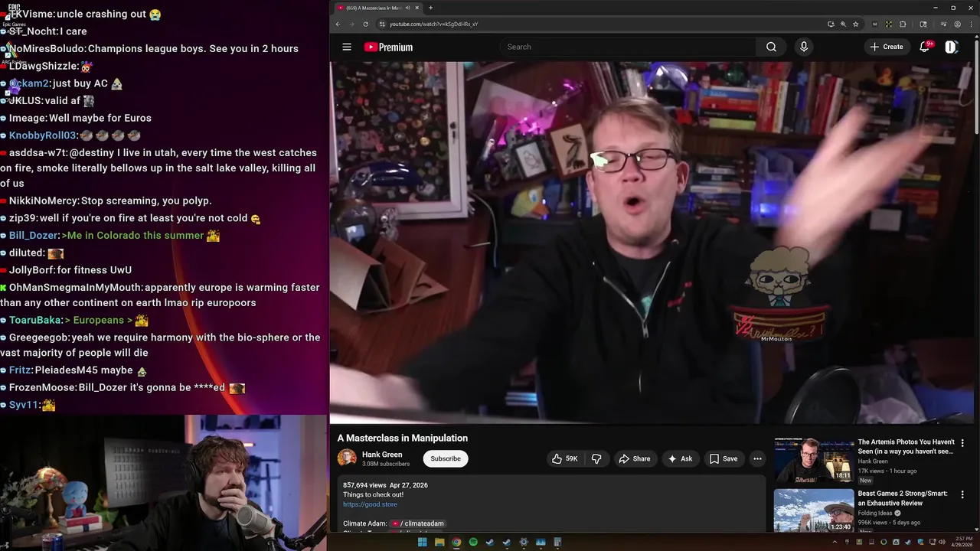Dislike the video with thumbs down

point(596,458)
